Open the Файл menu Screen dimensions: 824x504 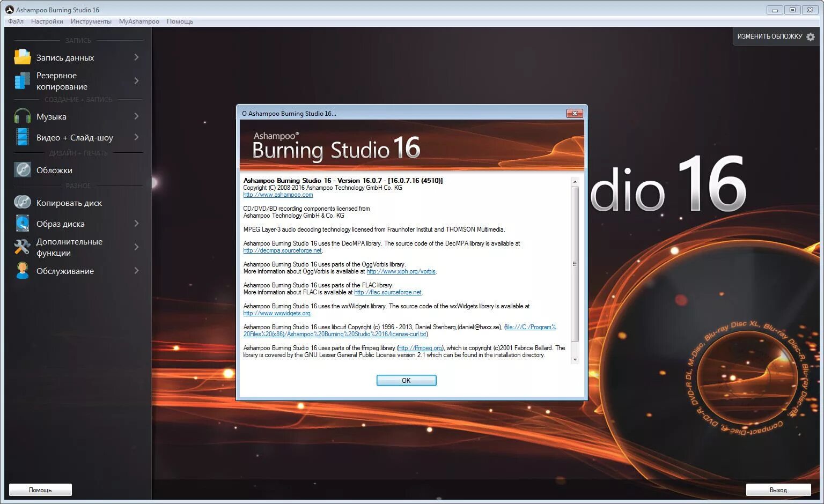pyautogui.click(x=16, y=21)
